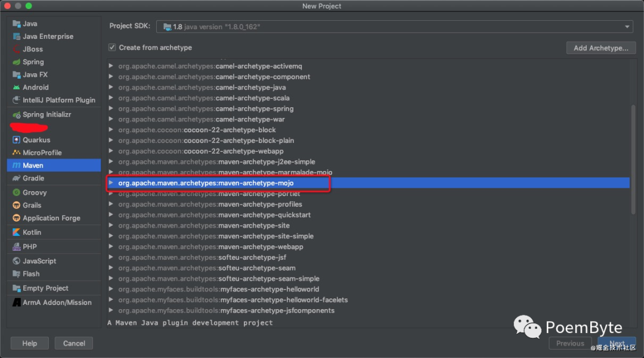Click the Grails icon
Image resolution: width=644 pixels, height=358 pixels.
pos(17,205)
